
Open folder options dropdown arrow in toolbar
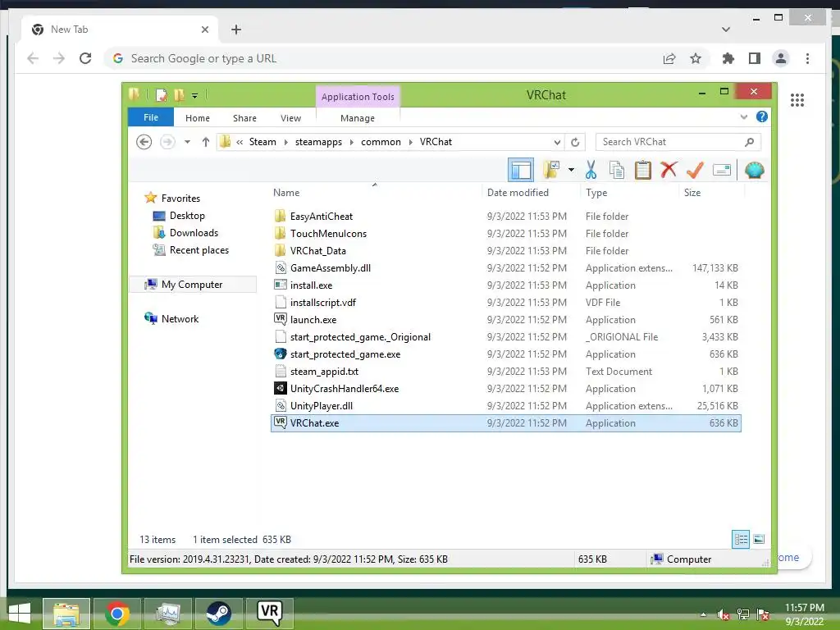571,171
